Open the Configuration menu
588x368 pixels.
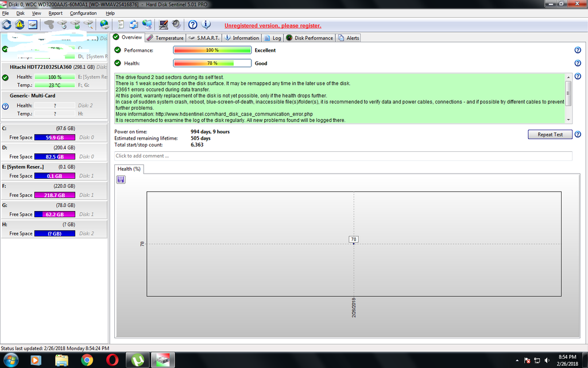pyautogui.click(x=83, y=13)
